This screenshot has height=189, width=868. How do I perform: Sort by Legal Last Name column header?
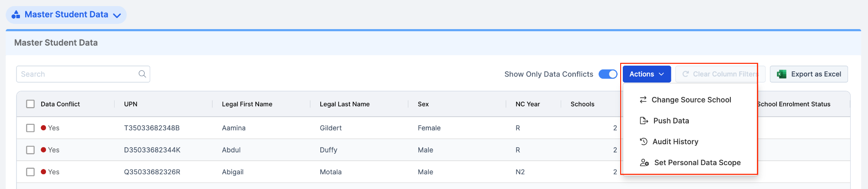point(345,104)
